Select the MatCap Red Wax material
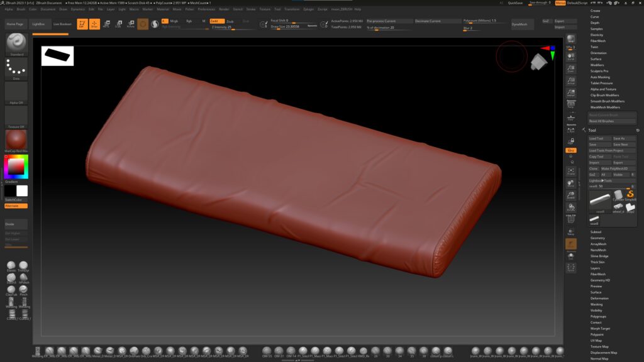This screenshot has height=362, width=644. click(x=15, y=140)
